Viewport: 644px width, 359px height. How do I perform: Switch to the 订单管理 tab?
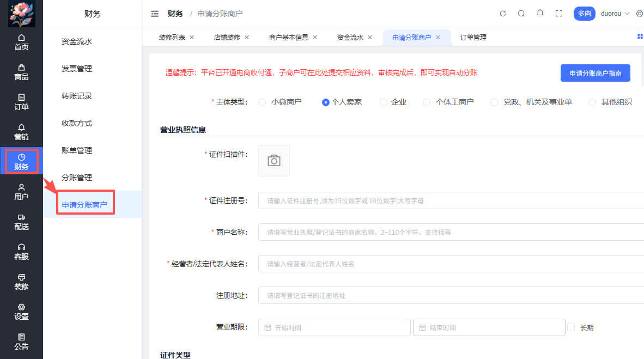click(x=472, y=38)
